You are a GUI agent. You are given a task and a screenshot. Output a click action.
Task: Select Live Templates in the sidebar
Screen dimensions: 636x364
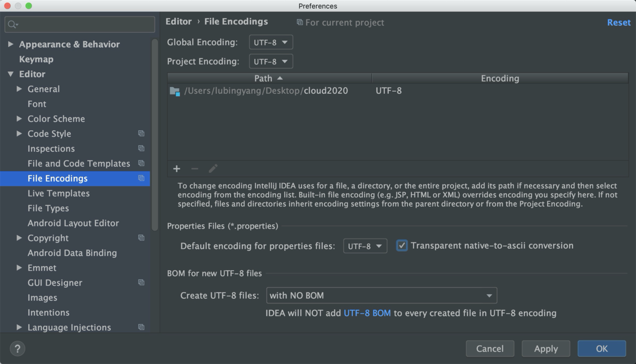click(x=58, y=193)
